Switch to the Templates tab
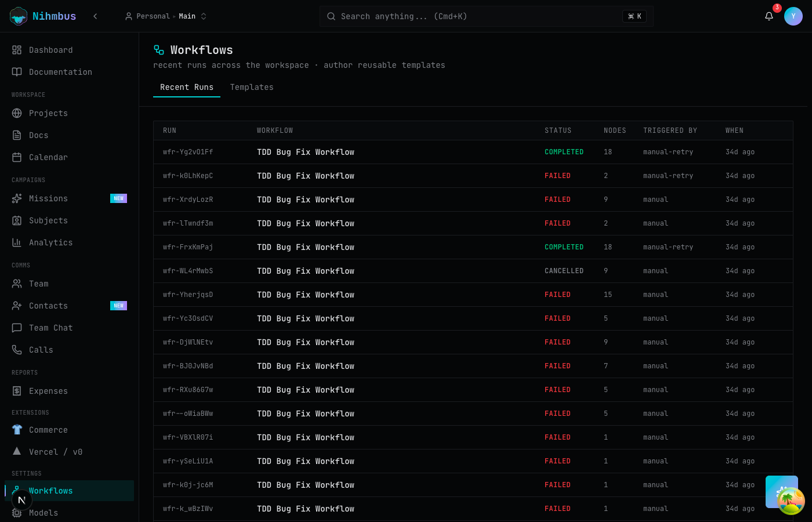812x522 pixels. pyautogui.click(x=252, y=87)
